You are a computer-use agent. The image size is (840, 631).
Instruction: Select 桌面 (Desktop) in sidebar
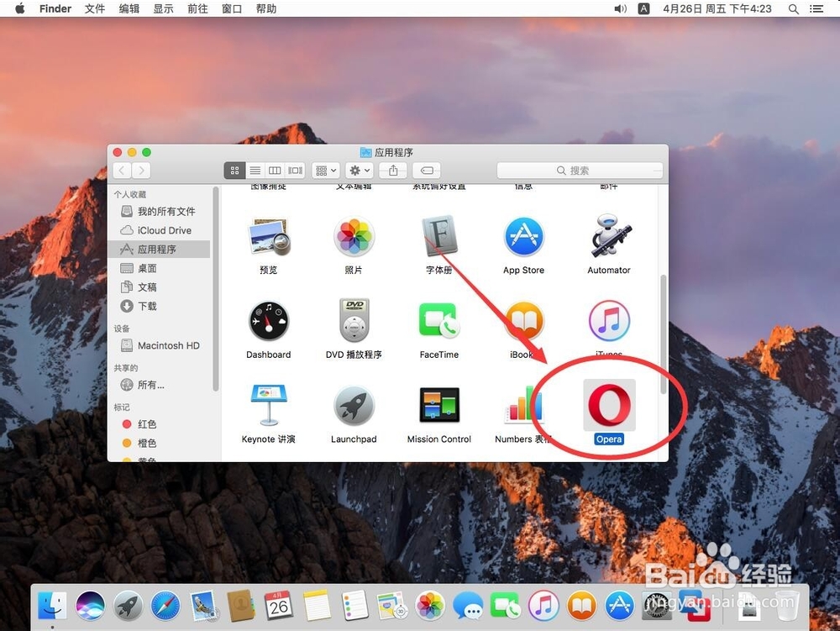click(x=159, y=268)
